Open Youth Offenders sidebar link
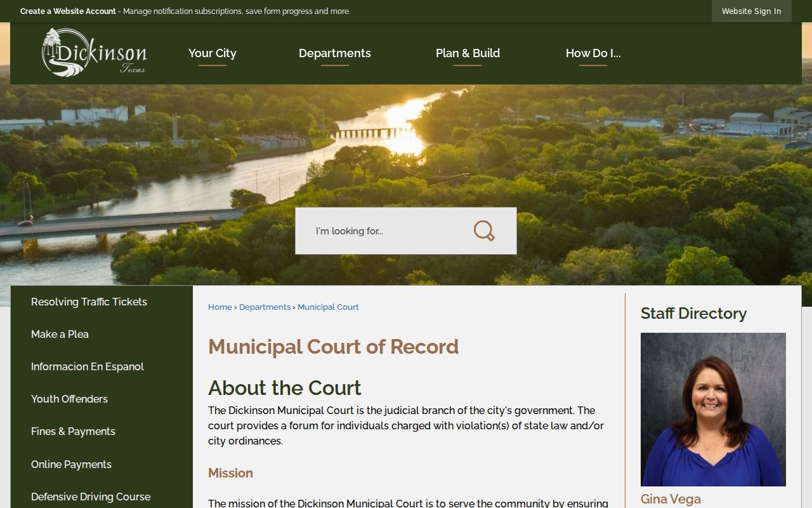Viewport: 812px width, 508px height. tap(69, 399)
